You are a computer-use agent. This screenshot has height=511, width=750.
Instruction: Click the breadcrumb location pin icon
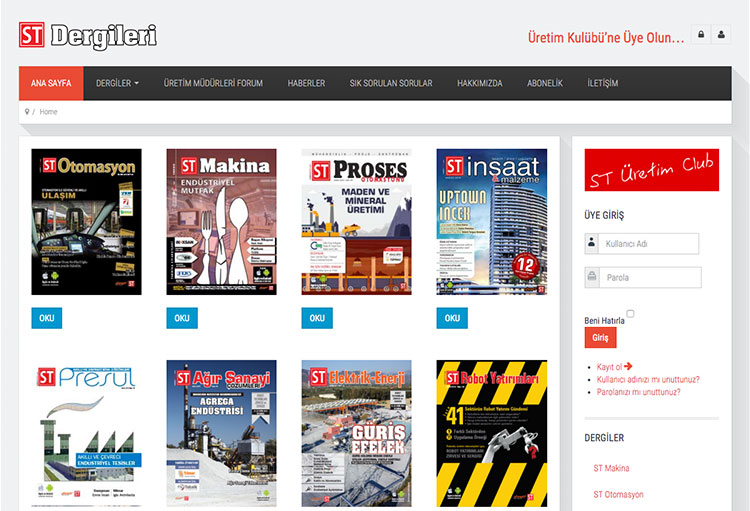coord(27,111)
